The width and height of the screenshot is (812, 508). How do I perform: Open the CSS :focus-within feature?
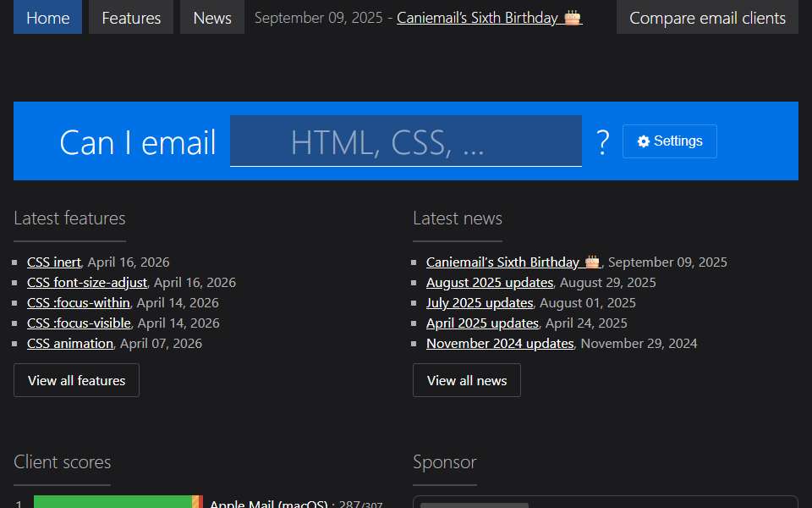tap(78, 303)
